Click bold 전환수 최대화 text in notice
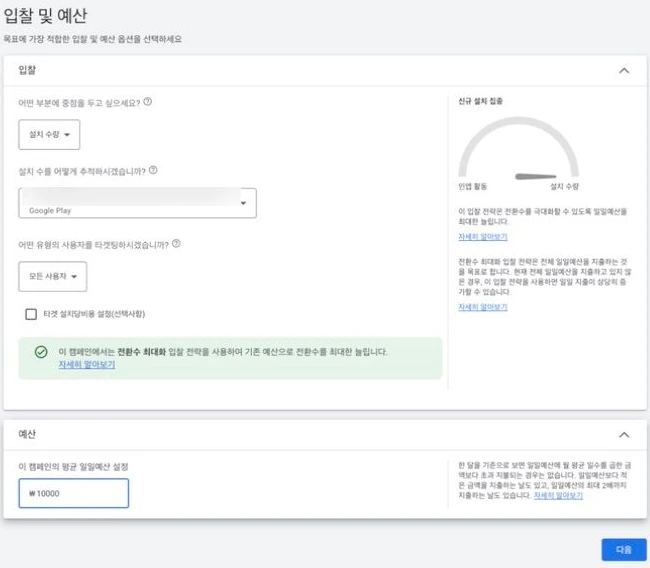The height and width of the screenshot is (568, 650). [x=141, y=352]
